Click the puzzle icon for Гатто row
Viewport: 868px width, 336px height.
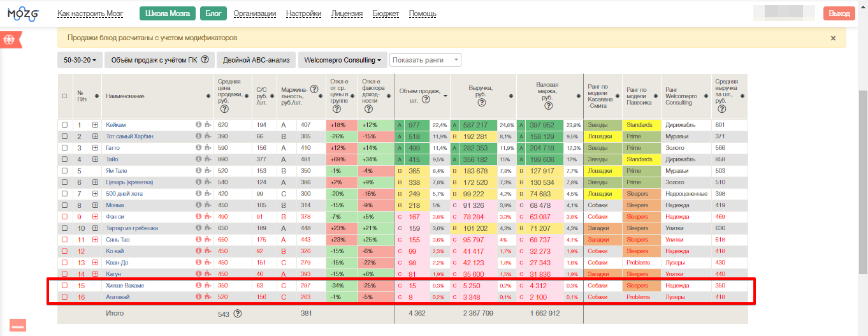[208, 148]
